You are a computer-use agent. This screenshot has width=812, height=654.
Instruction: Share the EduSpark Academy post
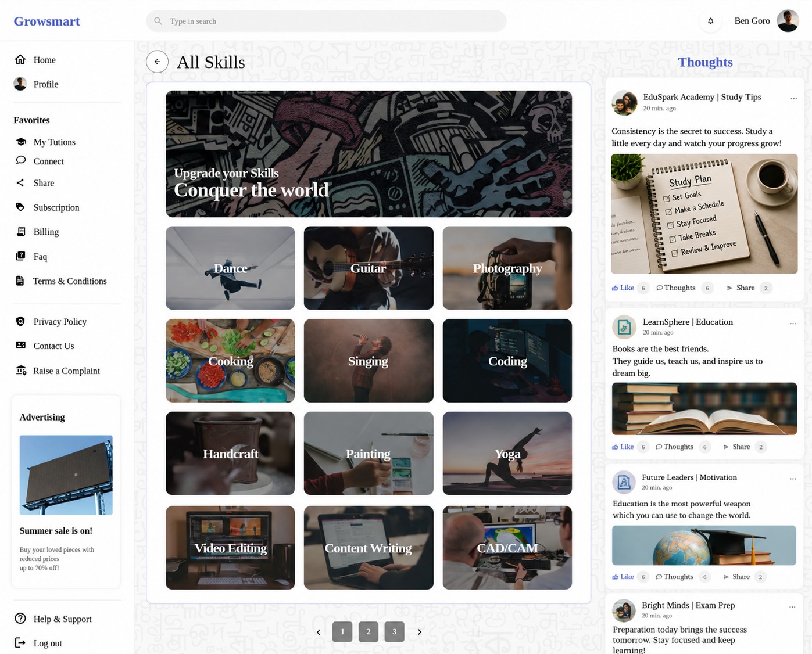741,288
